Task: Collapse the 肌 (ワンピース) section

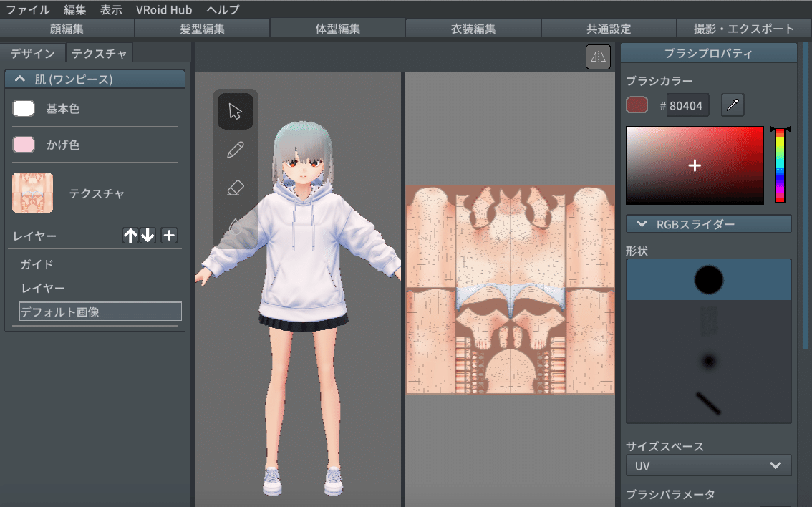Action: pos(95,79)
